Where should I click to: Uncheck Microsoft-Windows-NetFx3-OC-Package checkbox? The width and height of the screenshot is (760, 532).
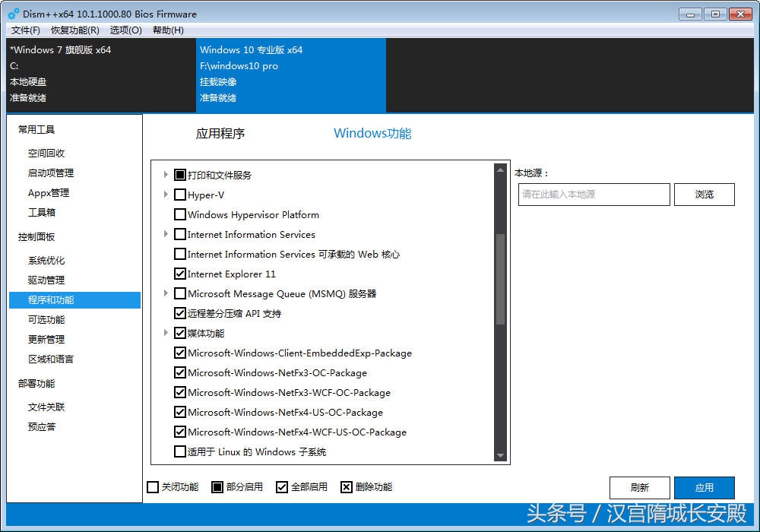click(180, 372)
